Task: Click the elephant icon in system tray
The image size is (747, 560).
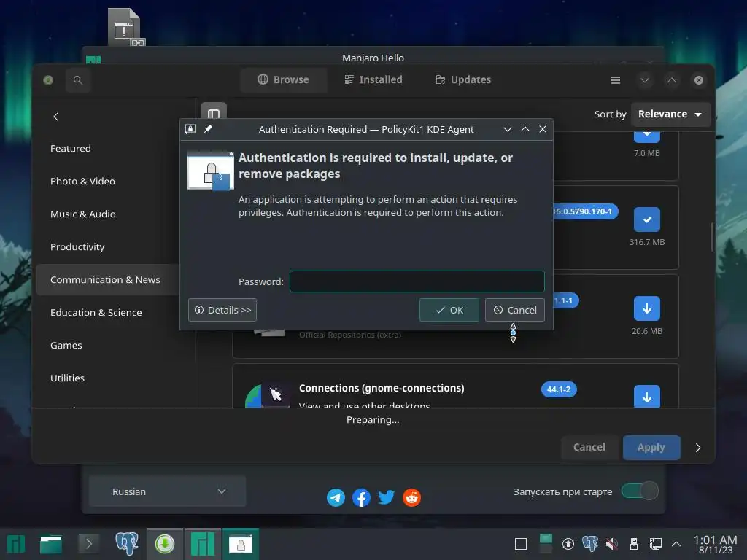Action: coord(589,544)
